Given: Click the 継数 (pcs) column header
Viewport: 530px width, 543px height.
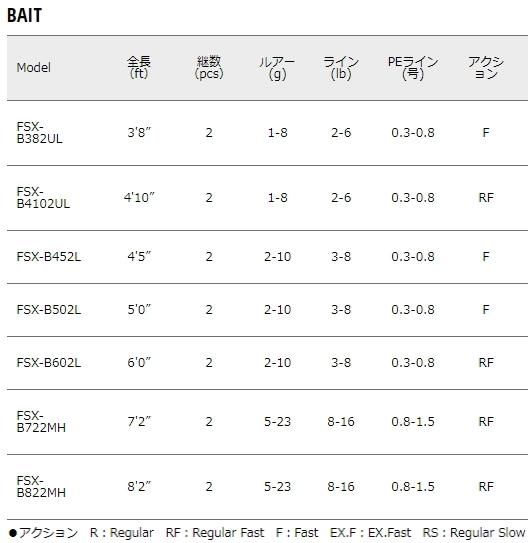Looking at the screenshot, I should point(209,68).
